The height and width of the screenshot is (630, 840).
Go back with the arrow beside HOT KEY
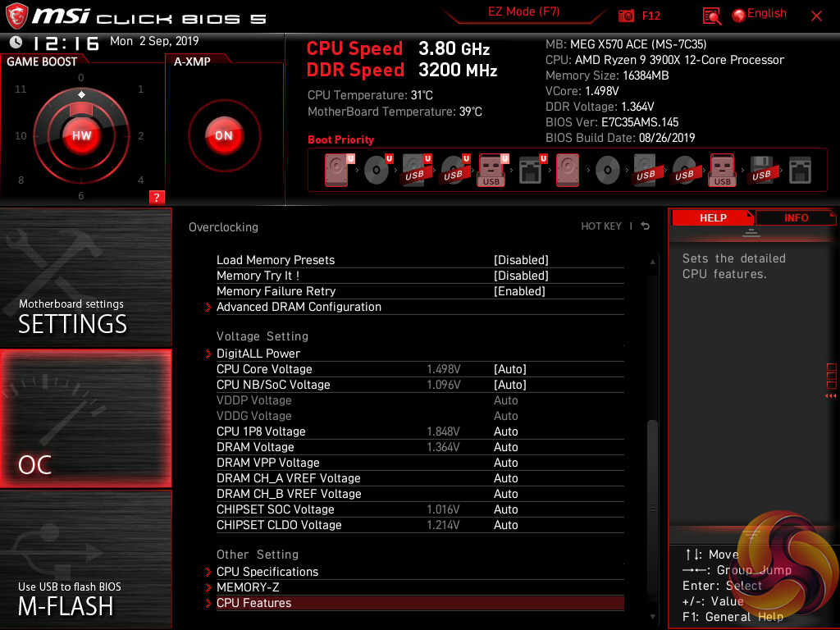click(646, 226)
